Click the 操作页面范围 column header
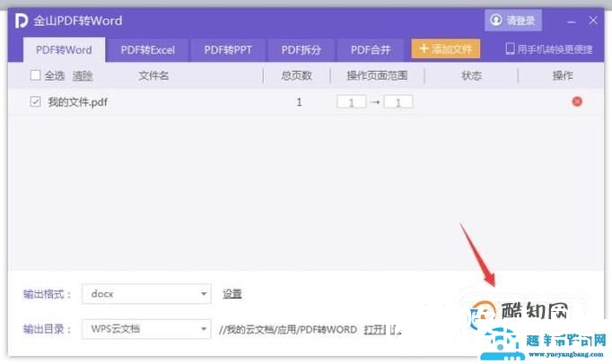Viewport: 612px width, 364px height. [x=377, y=75]
